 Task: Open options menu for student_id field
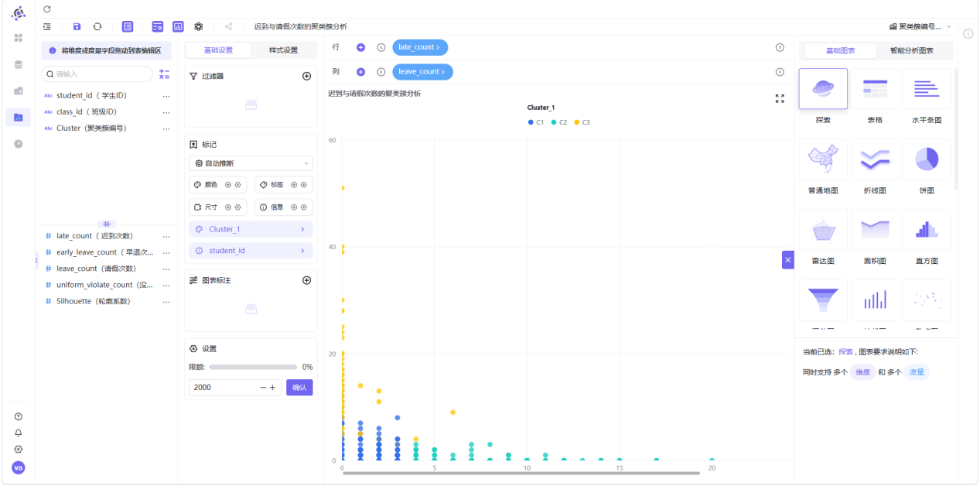click(x=166, y=96)
